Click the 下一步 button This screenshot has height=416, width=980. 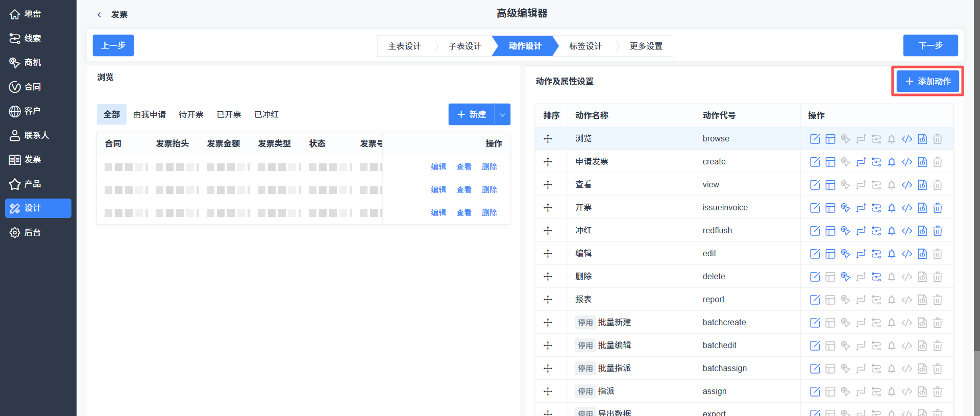pyautogui.click(x=930, y=45)
